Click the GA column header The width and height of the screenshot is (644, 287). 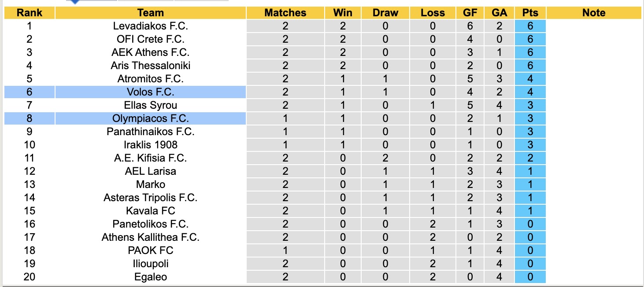click(x=499, y=13)
